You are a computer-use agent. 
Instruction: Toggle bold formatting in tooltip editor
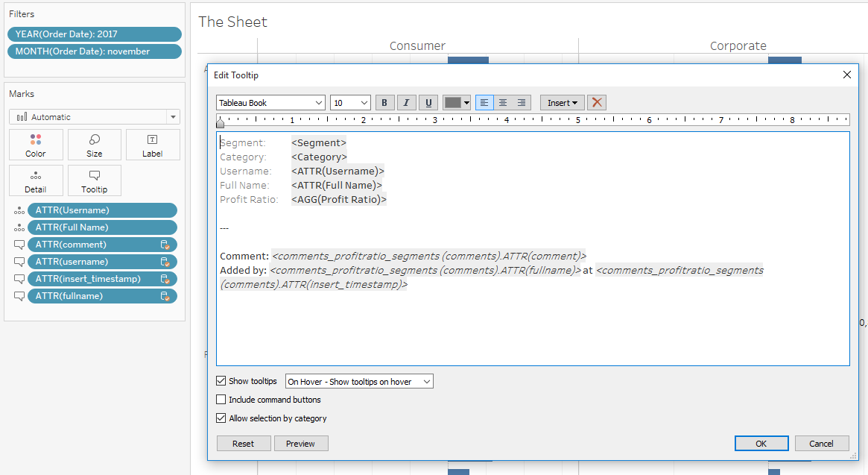[x=384, y=103]
